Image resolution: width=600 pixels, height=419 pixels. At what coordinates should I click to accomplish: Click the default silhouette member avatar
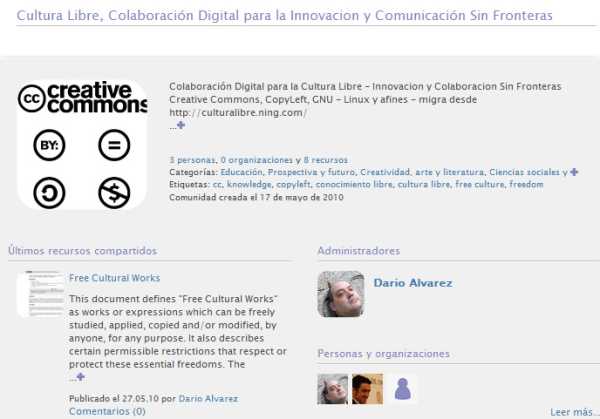click(x=402, y=389)
